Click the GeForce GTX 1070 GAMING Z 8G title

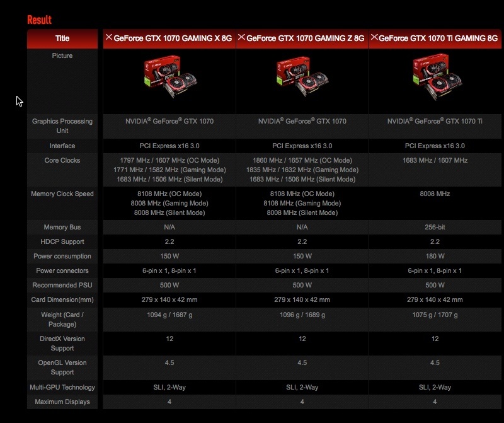pos(306,38)
